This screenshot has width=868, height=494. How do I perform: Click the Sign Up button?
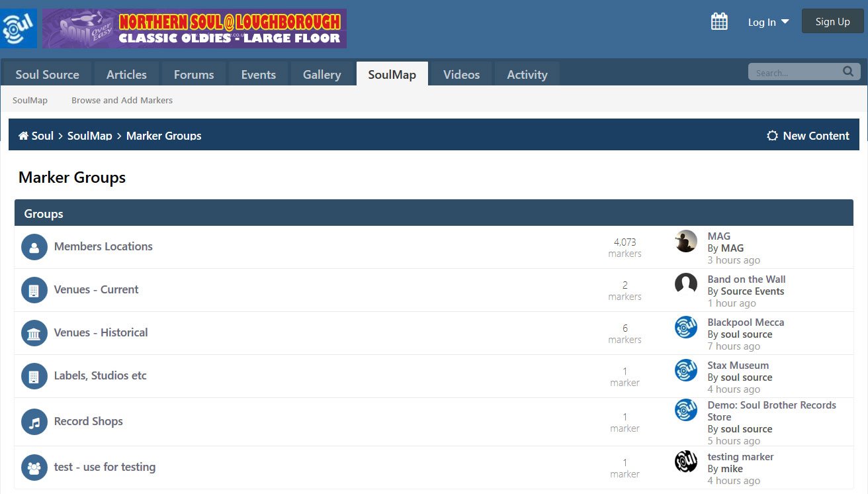click(x=833, y=21)
